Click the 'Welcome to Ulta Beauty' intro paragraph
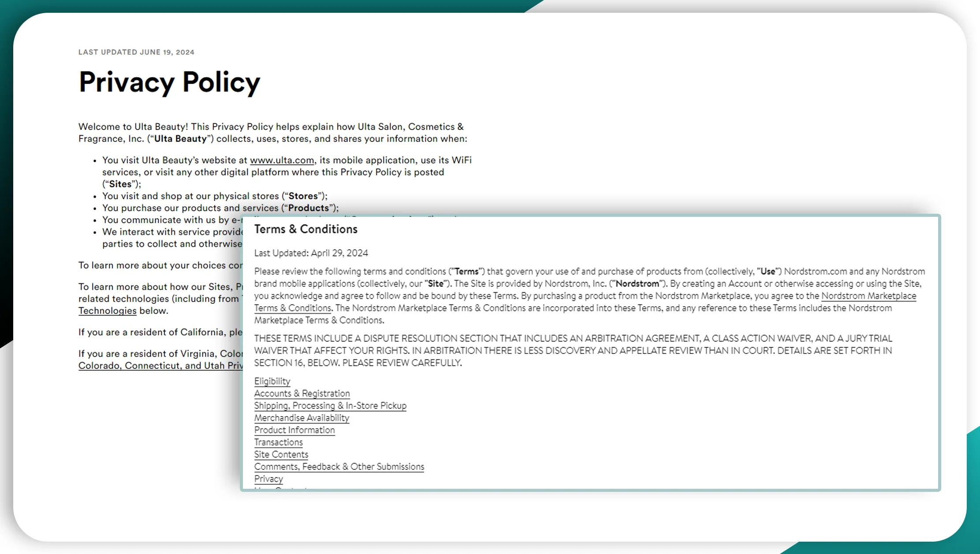Viewport: 980px width, 554px height. coord(272,133)
